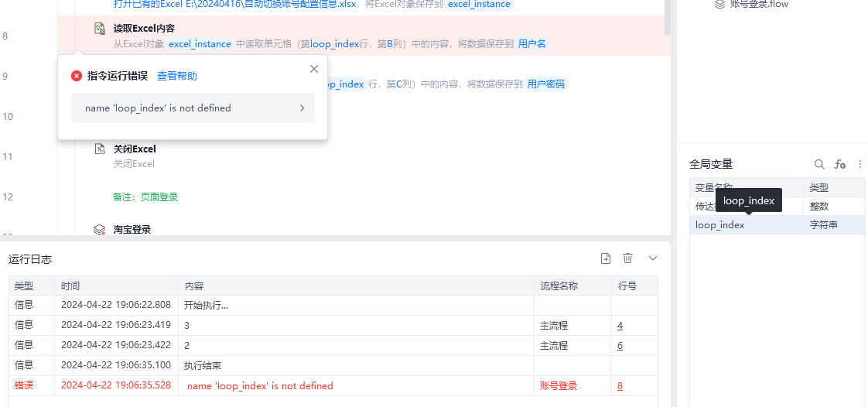
Task: Click the 用户密码 variable tag
Action: tap(546, 84)
